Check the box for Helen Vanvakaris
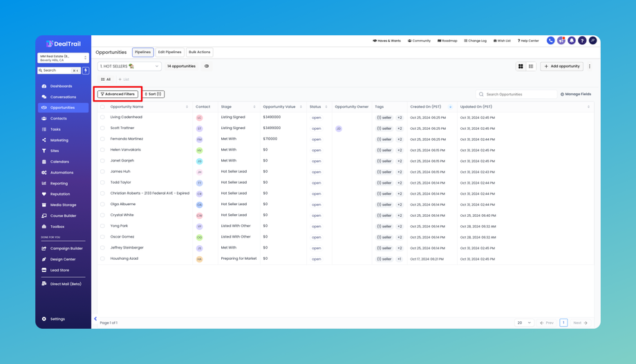The height and width of the screenshot is (364, 636). [102, 150]
